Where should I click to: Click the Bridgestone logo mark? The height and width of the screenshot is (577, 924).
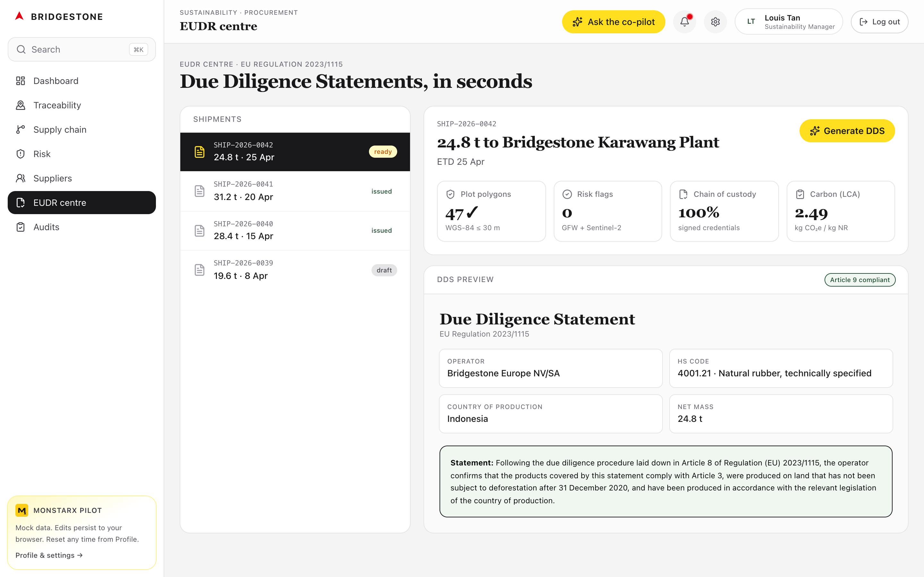coord(20,16)
